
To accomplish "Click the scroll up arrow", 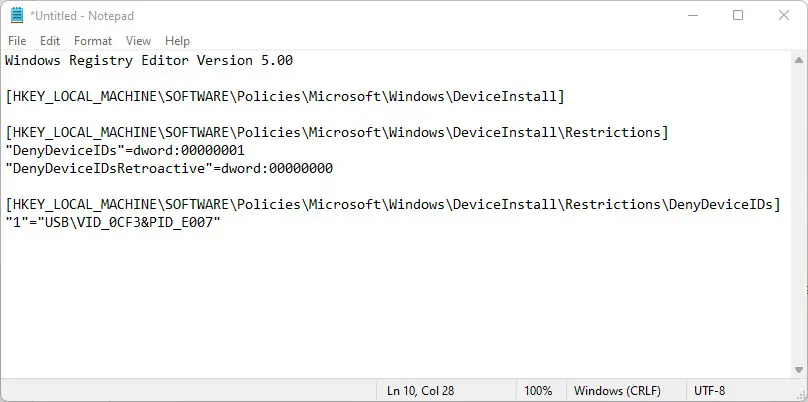I will pos(799,60).
